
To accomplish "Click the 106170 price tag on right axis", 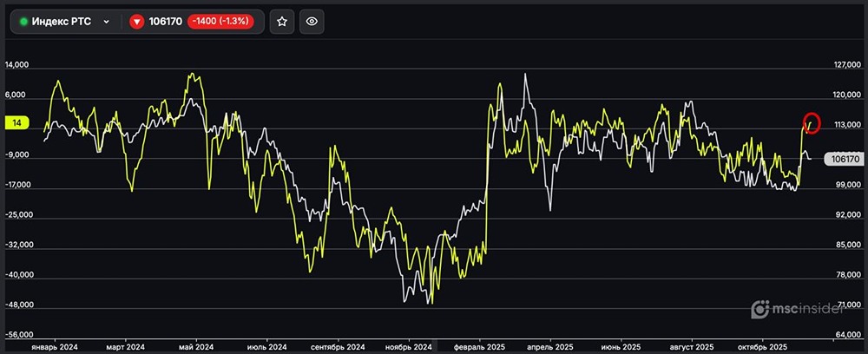I will tap(845, 159).
